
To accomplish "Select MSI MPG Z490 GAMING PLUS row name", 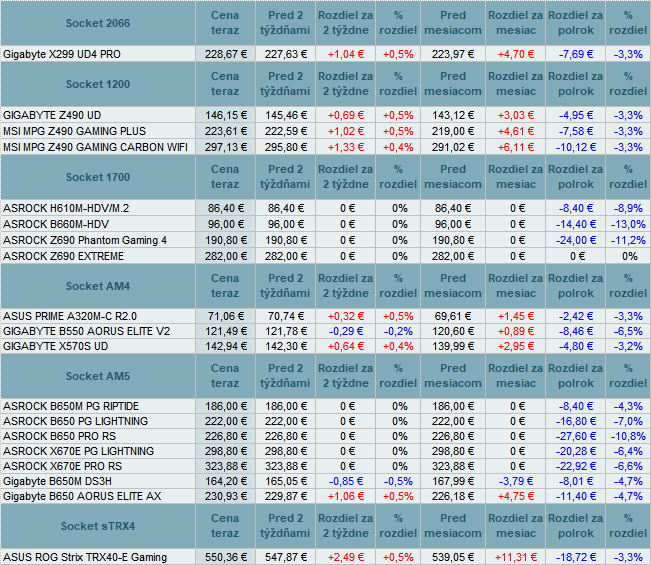I will 74,131.
